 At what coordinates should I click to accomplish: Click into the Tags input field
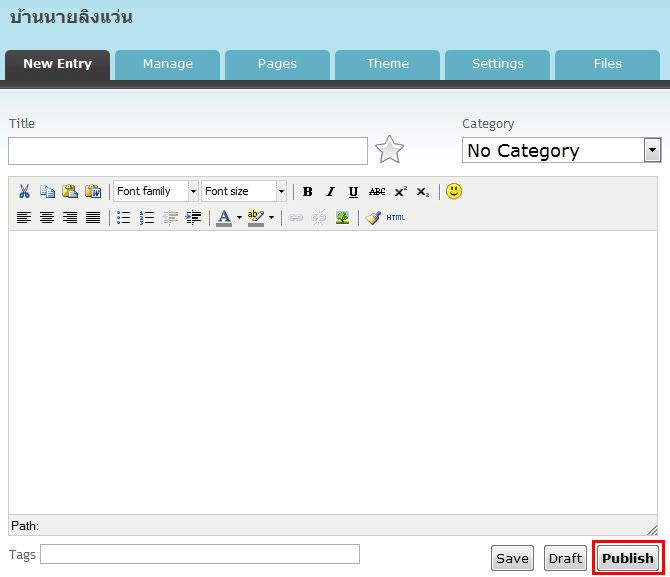tap(200, 554)
